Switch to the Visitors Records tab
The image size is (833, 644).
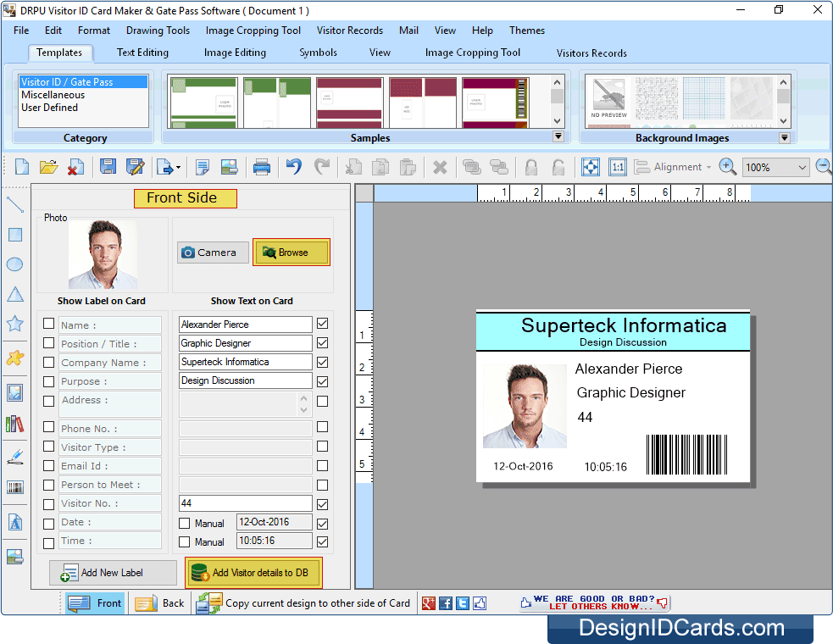tap(591, 53)
